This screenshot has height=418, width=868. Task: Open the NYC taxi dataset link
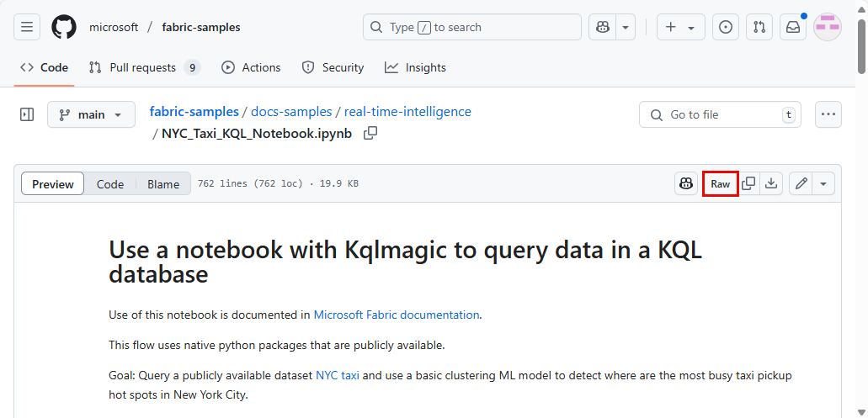[338, 375]
